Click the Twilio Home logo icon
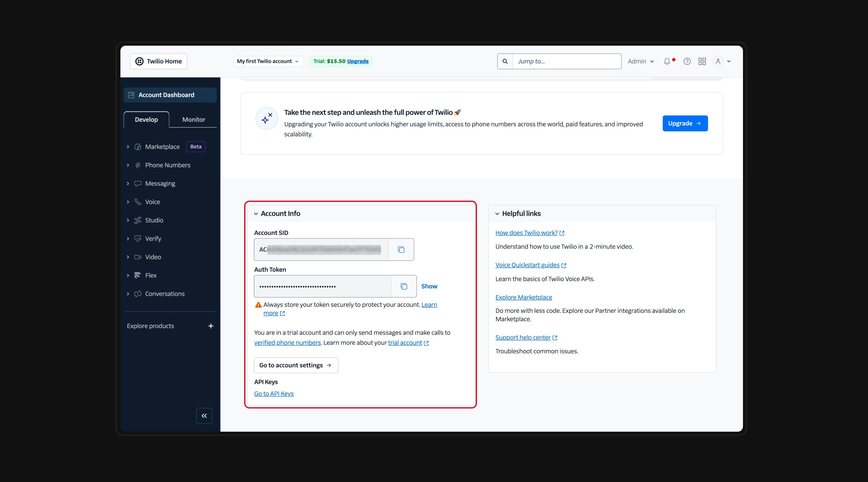The width and height of the screenshot is (868, 482). pos(140,61)
